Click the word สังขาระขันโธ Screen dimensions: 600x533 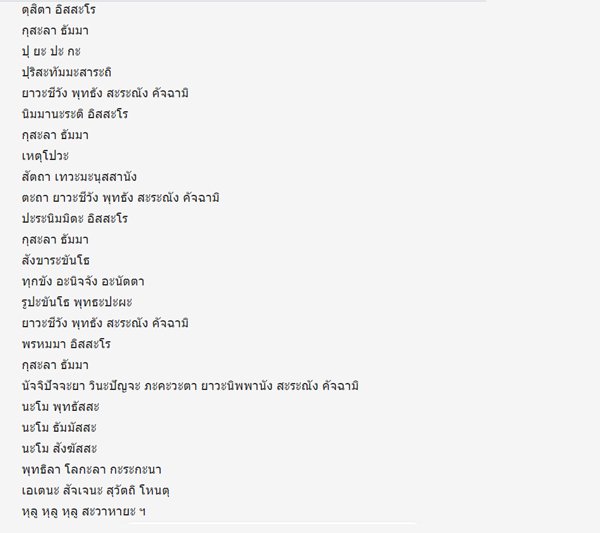click(56, 260)
